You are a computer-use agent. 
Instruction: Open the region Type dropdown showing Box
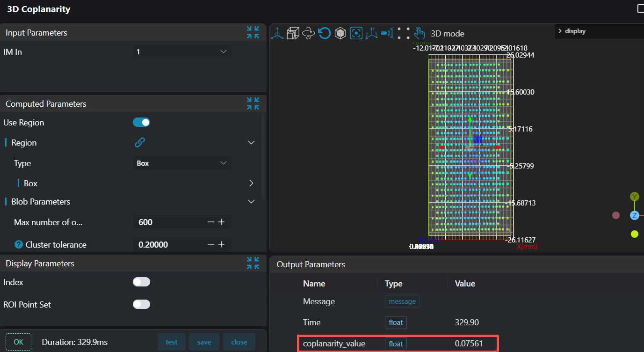pos(182,163)
